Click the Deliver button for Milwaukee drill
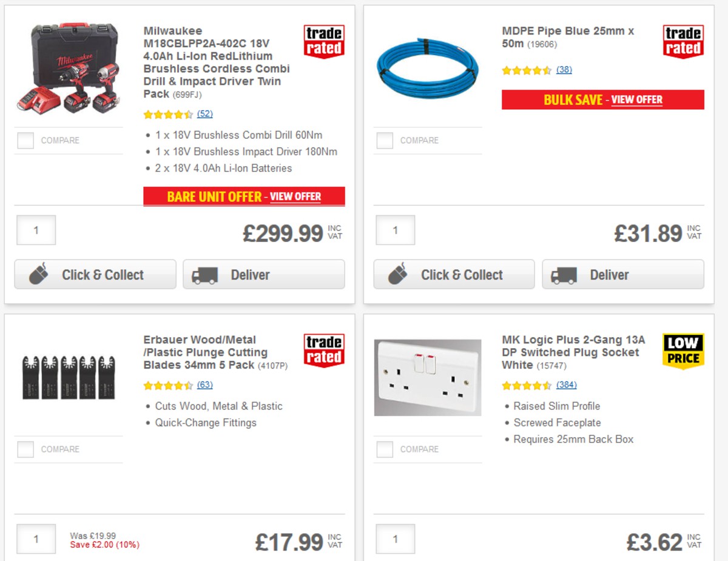The image size is (728, 561). (263, 274)
